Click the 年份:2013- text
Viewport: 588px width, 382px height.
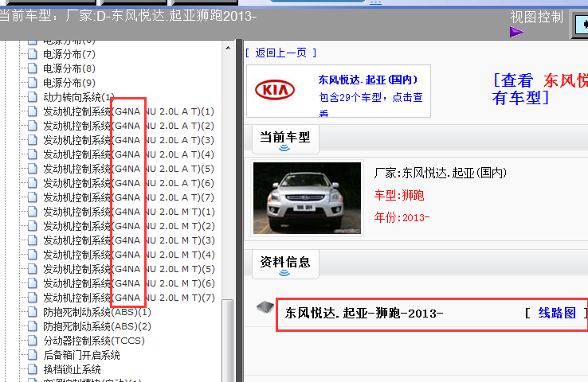tap(402, 217)
